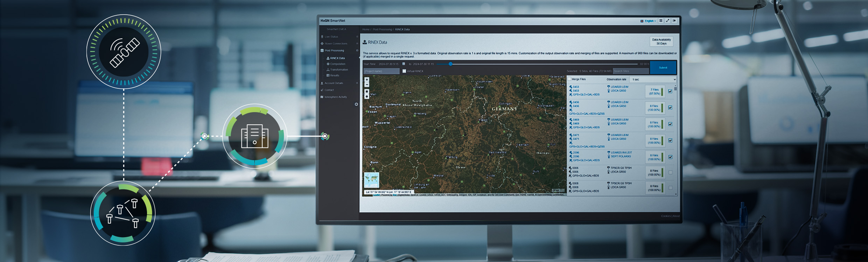868x262 pixels.
Task: Click the Ionosphere Activity map icon
Action: click(x=322, y=97)
